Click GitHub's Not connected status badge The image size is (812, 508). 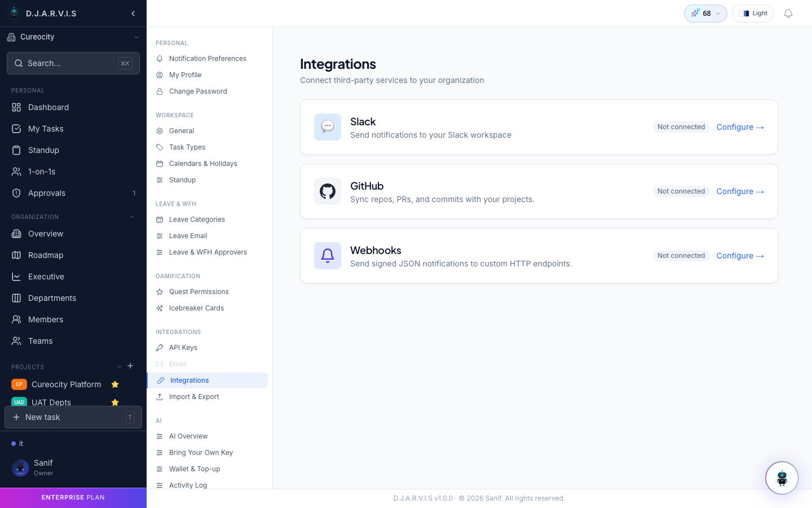tap(681, 191)
